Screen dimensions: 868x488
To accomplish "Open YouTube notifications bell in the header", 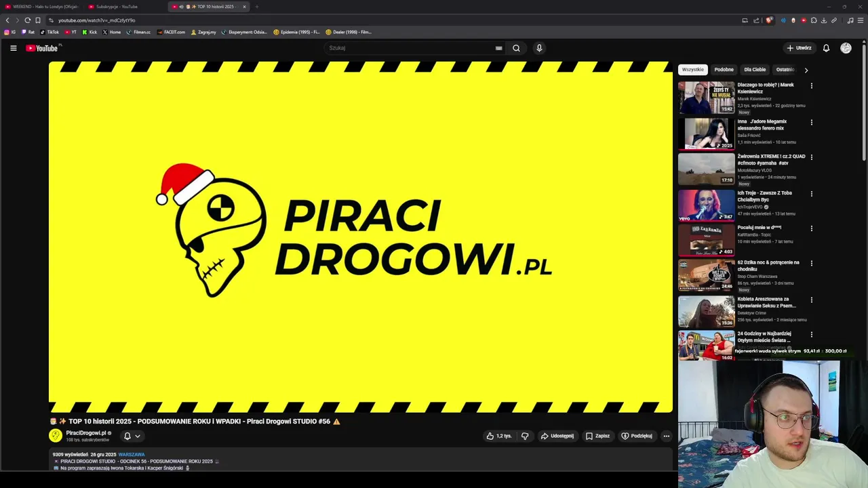I will 826,48.
